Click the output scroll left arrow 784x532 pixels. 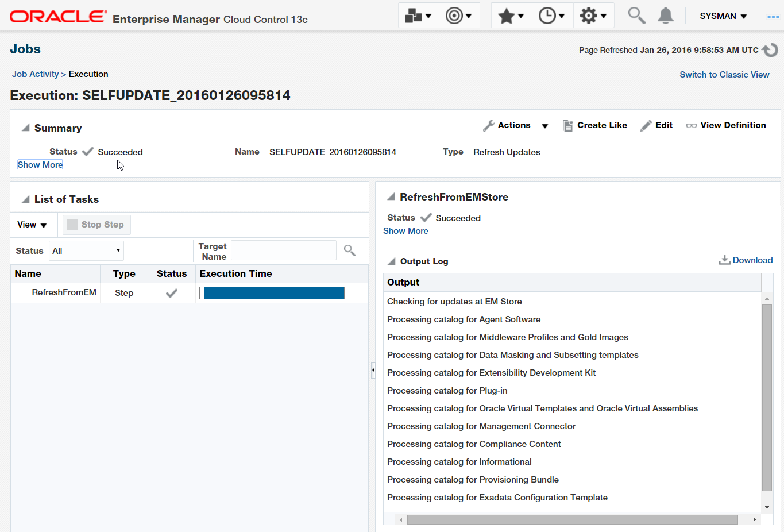(x=401, y=519)
